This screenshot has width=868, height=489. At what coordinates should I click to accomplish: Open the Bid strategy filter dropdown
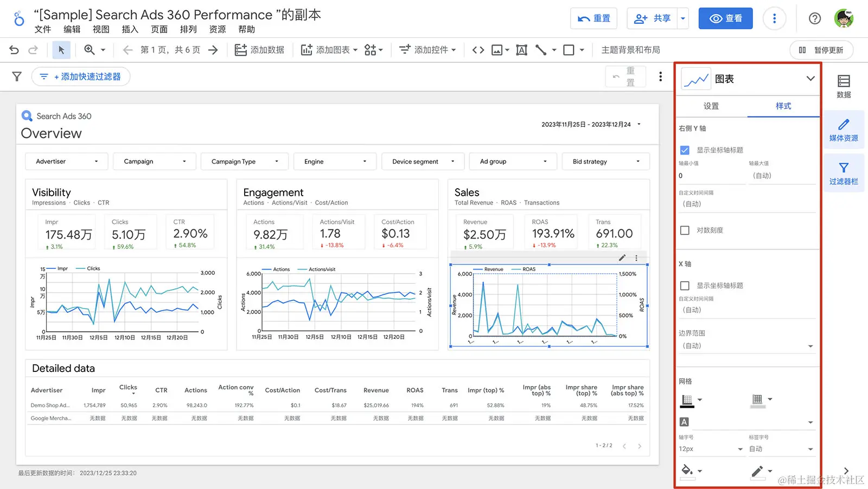pyautogui.click(x=606, y=162)
